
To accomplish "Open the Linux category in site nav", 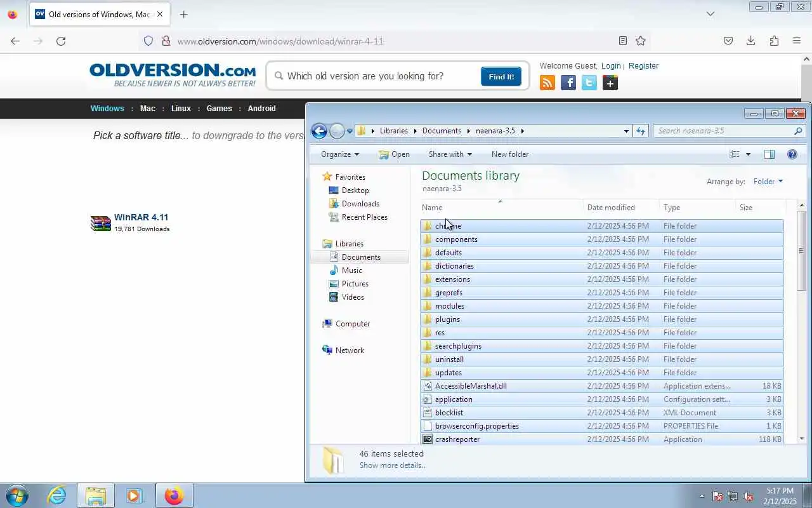I will point(181,109).
